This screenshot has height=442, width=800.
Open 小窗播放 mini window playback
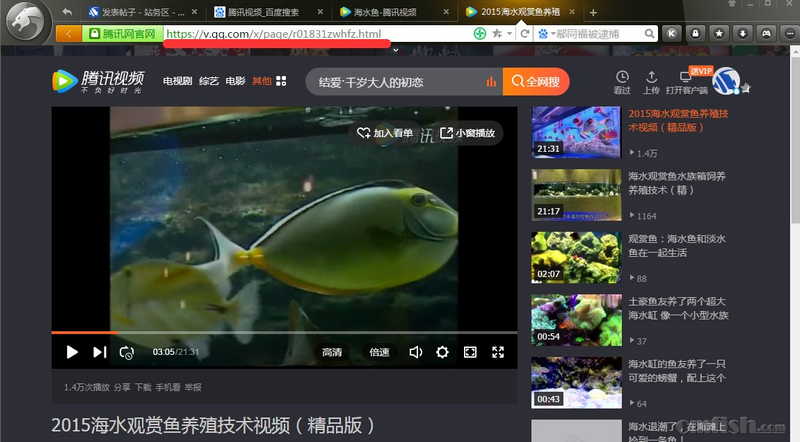coord(467,133)
